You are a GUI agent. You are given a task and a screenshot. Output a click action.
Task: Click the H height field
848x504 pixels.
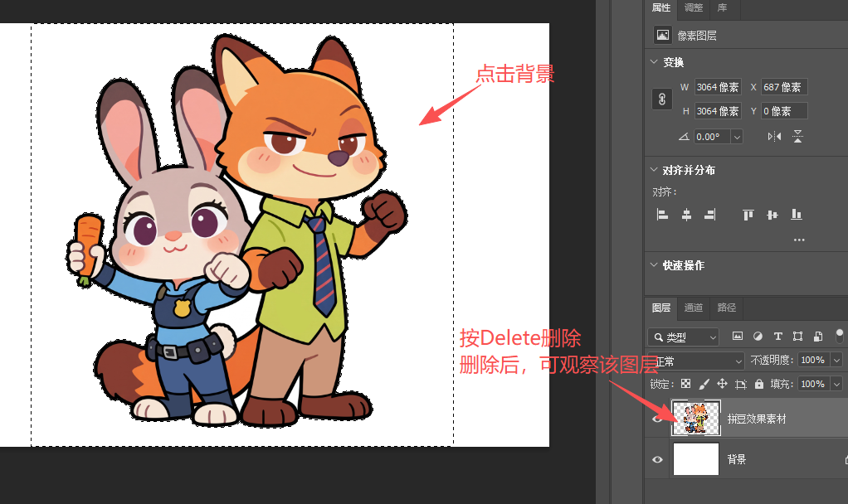click(x=718, y=111)
